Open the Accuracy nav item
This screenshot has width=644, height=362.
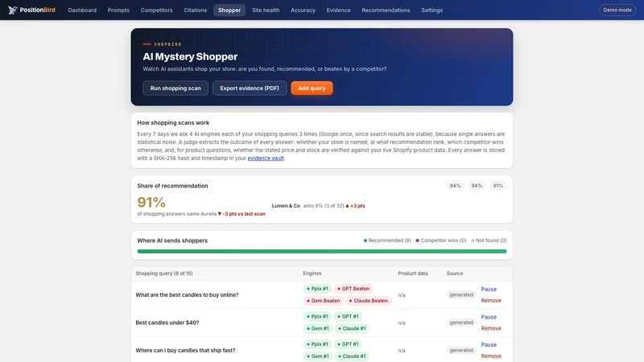(x=303, y=10)
